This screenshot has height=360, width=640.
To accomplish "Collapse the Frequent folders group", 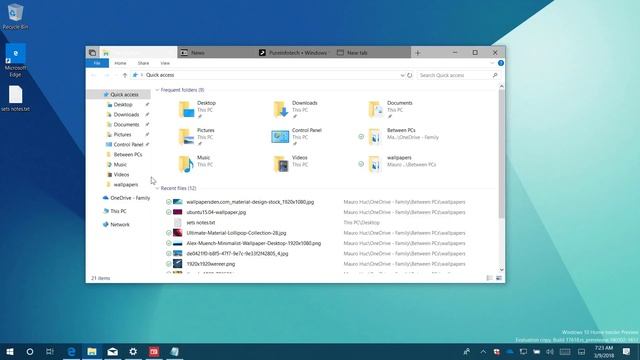I will [158, 90].
